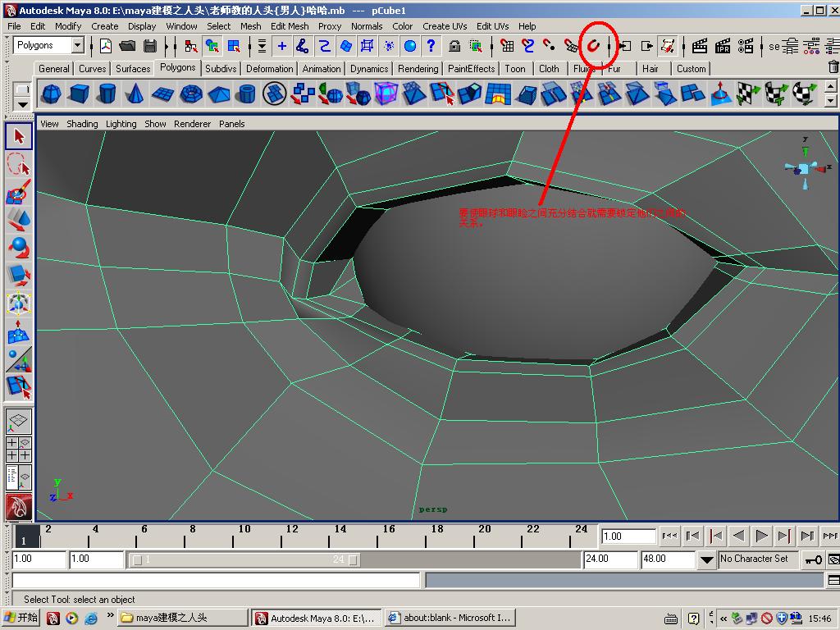Click the range slider bar

click(x=246, y=559)
